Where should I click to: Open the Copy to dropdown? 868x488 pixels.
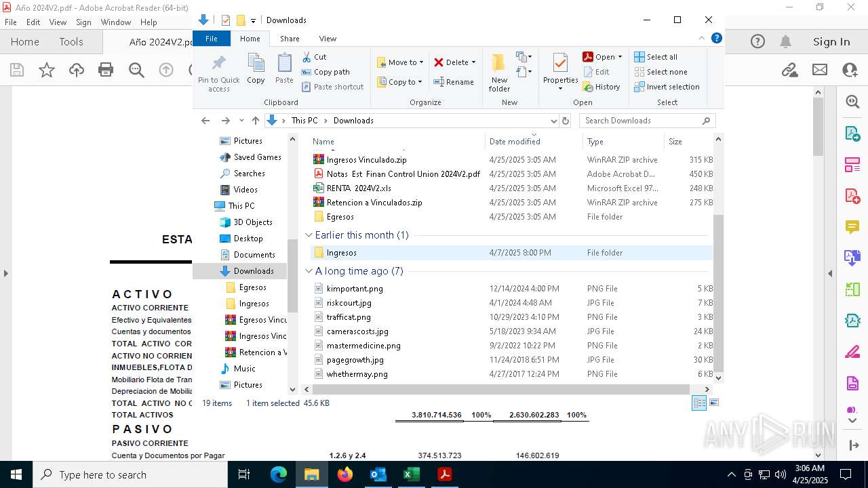coord(400,82)
